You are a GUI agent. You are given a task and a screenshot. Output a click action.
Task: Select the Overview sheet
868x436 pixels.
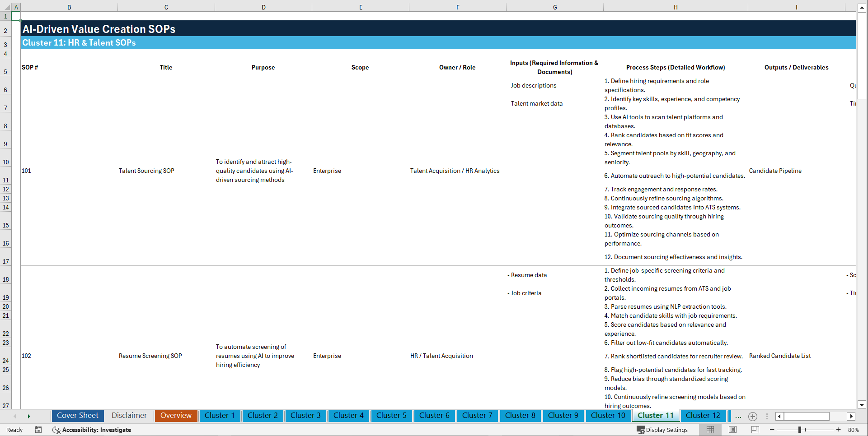pyautogui.click(x=176, y=416)
